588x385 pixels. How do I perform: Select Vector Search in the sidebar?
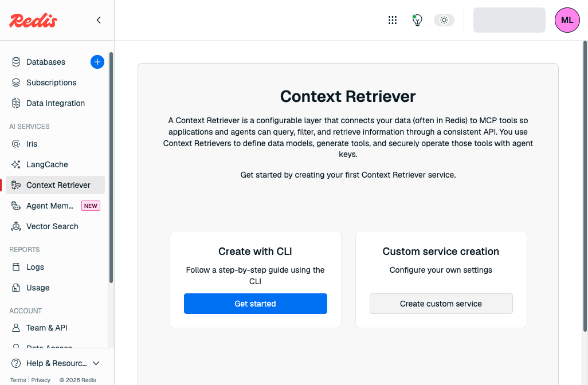tap(52, 226)
